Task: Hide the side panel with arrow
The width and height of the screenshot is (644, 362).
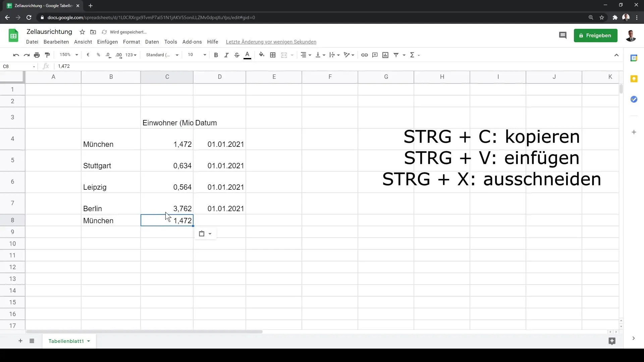Action: point(633,338)
